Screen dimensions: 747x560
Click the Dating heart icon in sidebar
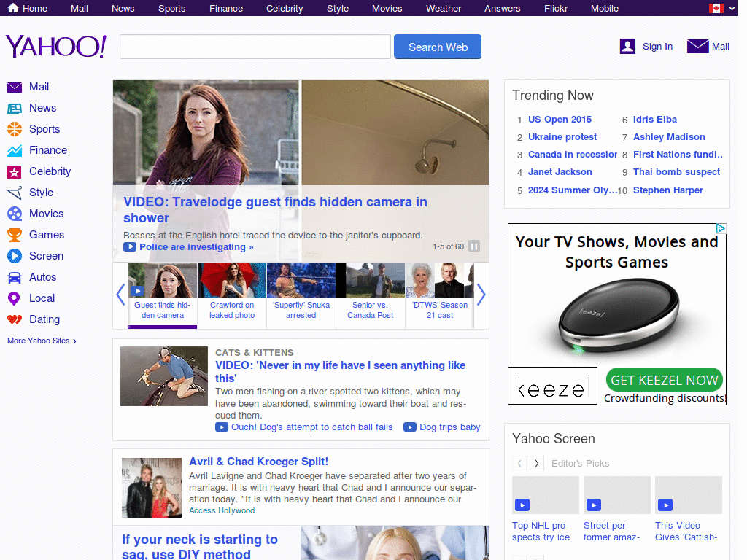coord(15,319)
